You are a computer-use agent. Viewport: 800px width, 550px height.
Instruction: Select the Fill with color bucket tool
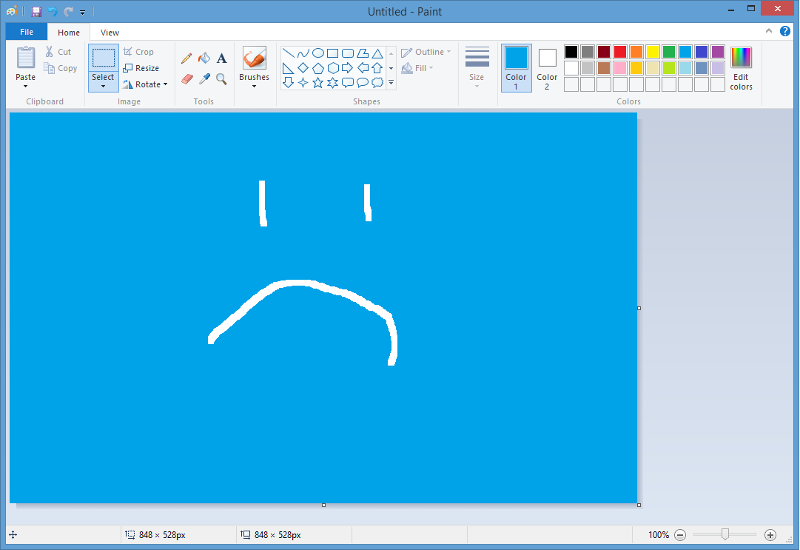click(x=204, y=58)
